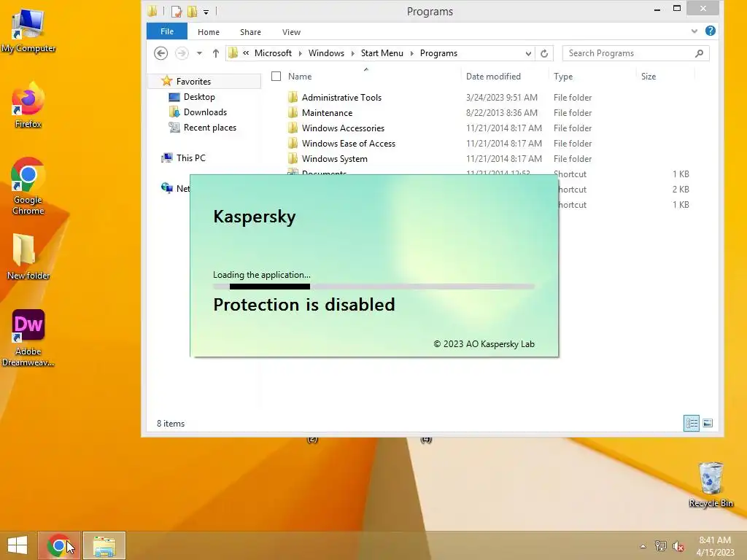Select the Windows Ease of Access folder
The image size is (747, 560).
pyautogui.click(x=348, y=144)
